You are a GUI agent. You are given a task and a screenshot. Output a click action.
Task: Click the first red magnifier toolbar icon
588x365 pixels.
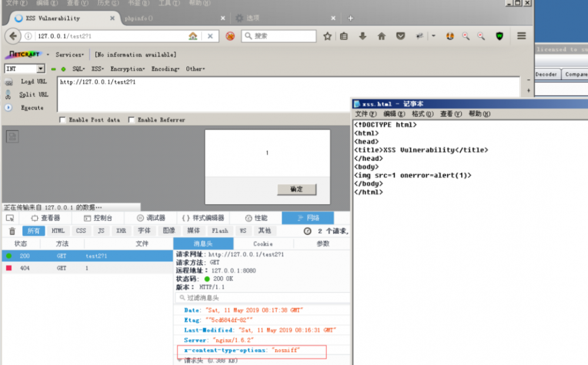click(466, 36)
